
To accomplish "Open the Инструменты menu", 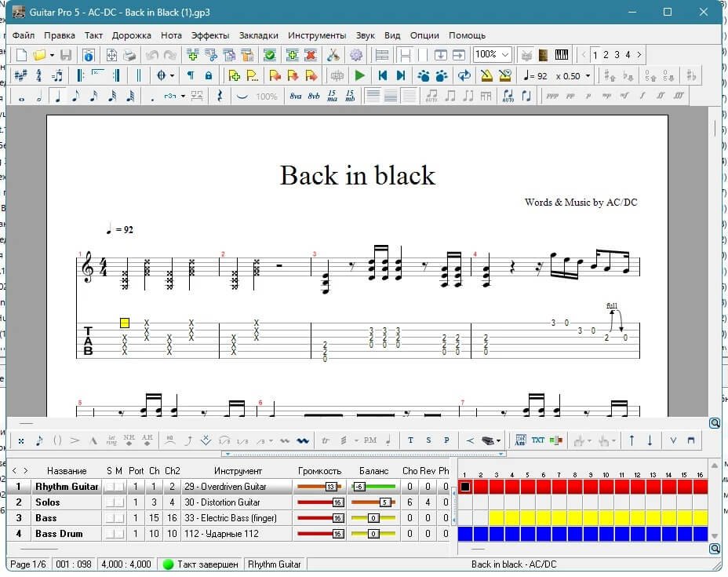I will pos(317,35).
